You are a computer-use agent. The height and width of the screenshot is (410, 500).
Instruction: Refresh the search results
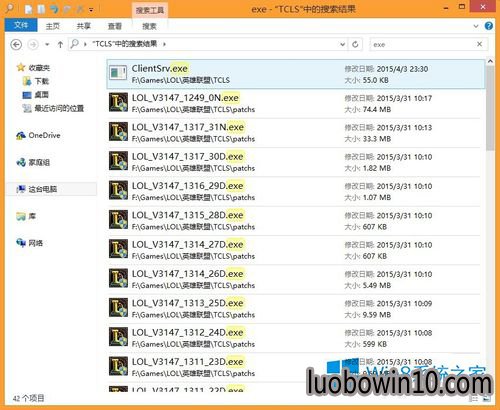click(355, 44)
